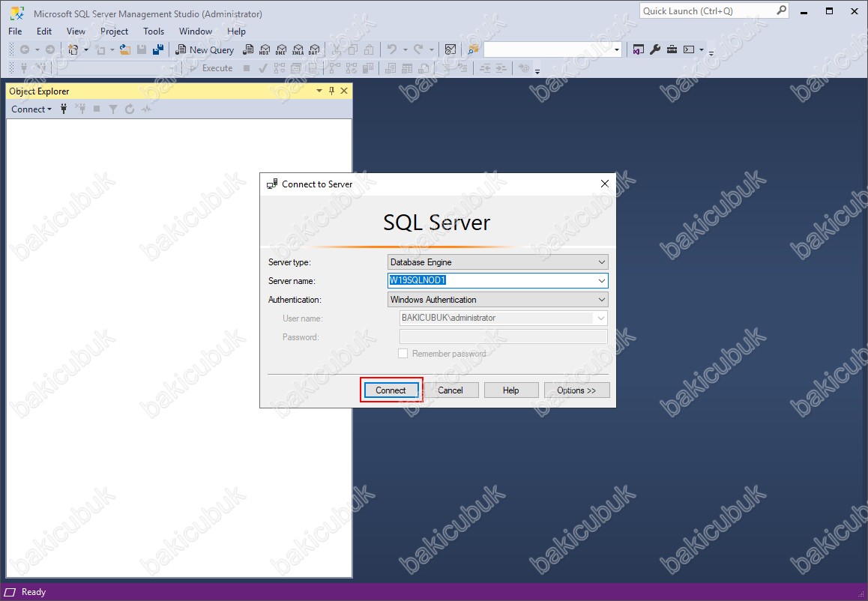Image resolution: width=868 pixels, height=601 pixels.
Task: Open the New Project icon in toolbar
Action: pyautogui.click(x=73, y=49)
